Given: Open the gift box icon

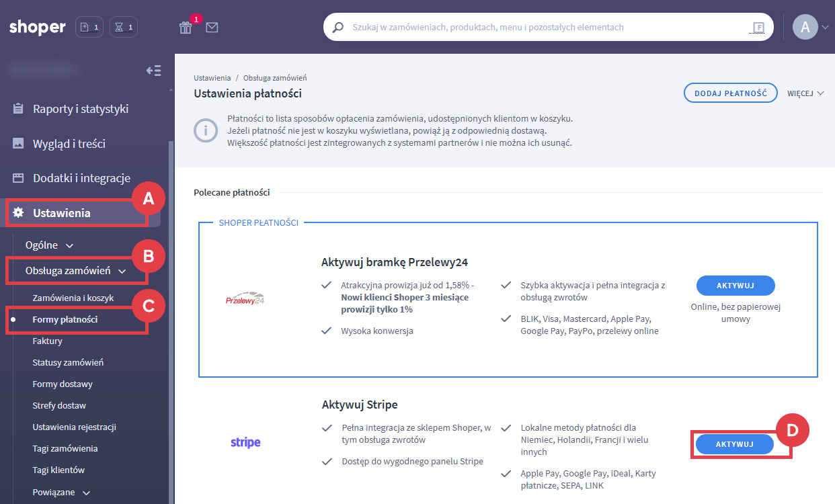Looking at the screenshot, I should pyautogui.click(x=186, y=28).
